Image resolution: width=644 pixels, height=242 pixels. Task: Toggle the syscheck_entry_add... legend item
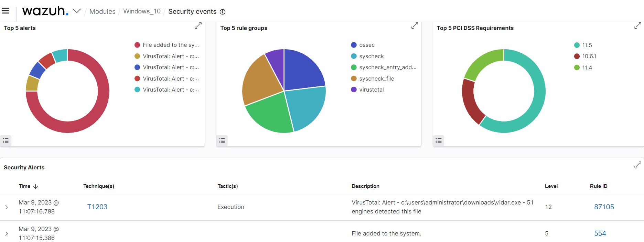point(384,67)
